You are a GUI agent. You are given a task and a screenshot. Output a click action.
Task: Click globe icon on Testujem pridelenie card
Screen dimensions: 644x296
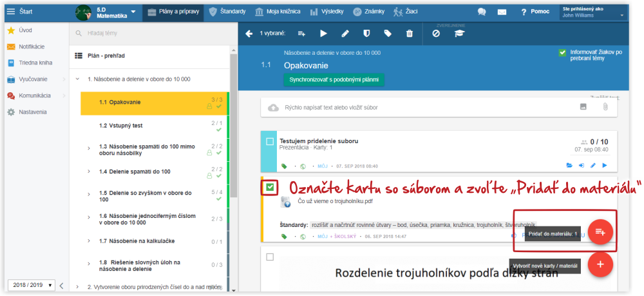click(x=303, y=166)
